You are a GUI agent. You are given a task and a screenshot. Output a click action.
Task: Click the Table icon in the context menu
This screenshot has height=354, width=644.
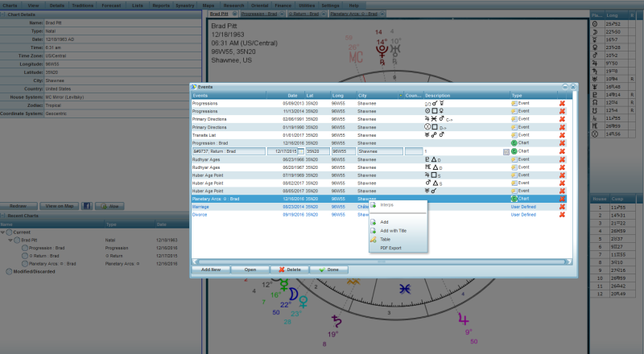[x=373, y=239]
